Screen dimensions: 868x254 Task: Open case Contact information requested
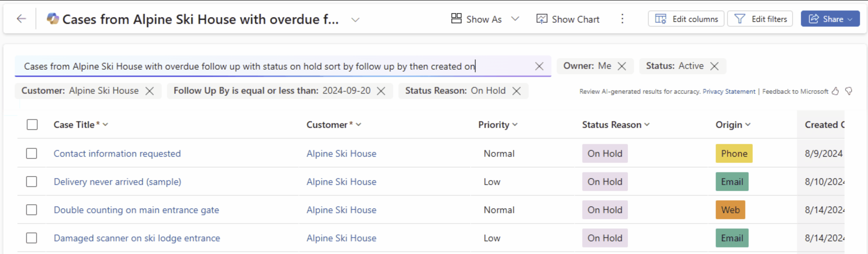(x=117, y=154)
